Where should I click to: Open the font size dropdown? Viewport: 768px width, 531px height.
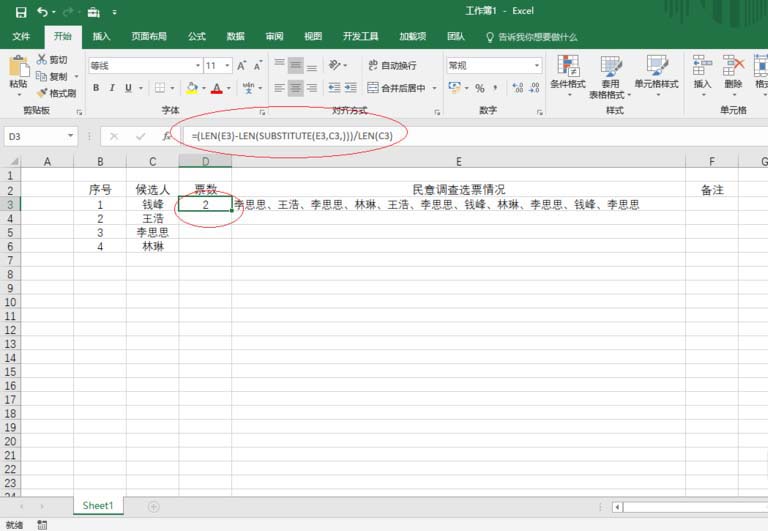pos(228,65)
